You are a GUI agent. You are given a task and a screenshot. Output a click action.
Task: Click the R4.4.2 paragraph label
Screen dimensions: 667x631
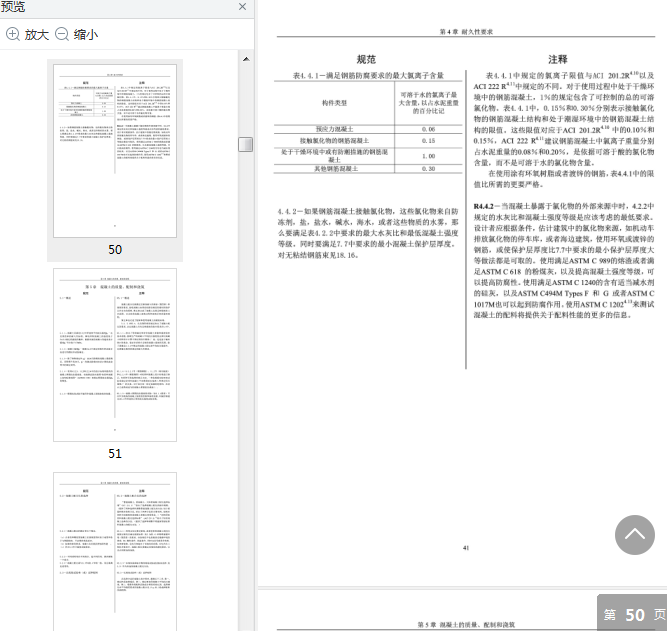(x=484, y=206)
